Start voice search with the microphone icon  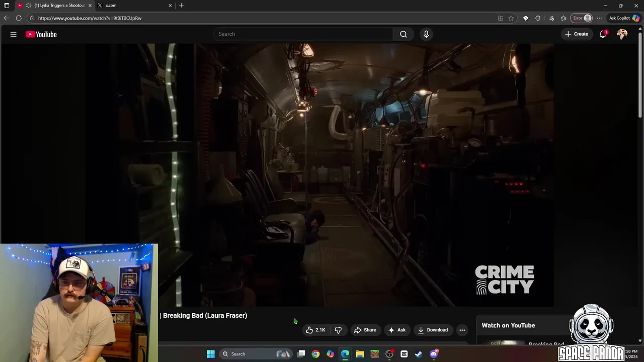click(426, 34)
